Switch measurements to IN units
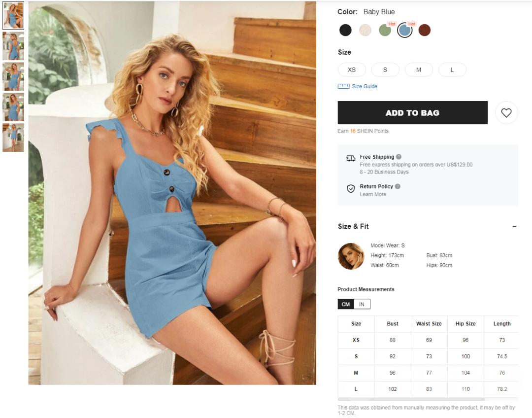 click(362, 304)
